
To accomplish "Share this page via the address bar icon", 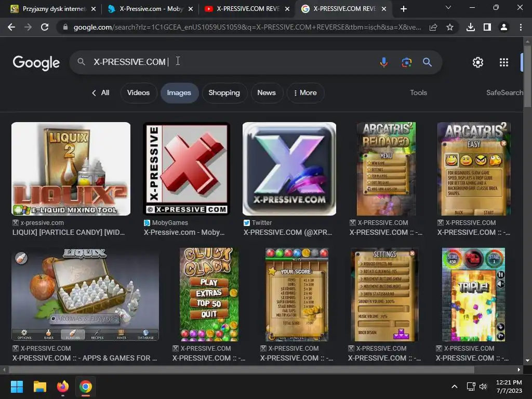I will 433,27.
